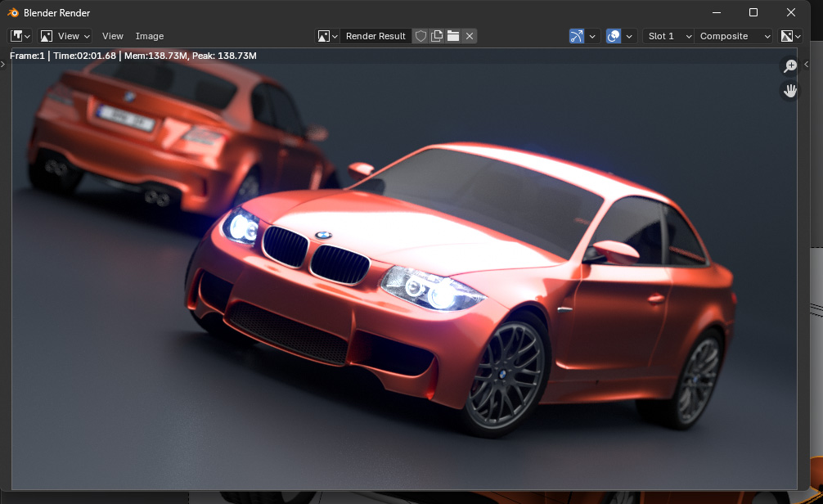Open the image editor View mode dropdown
This screenshot has width=823, height=504.
coord(65,36)
